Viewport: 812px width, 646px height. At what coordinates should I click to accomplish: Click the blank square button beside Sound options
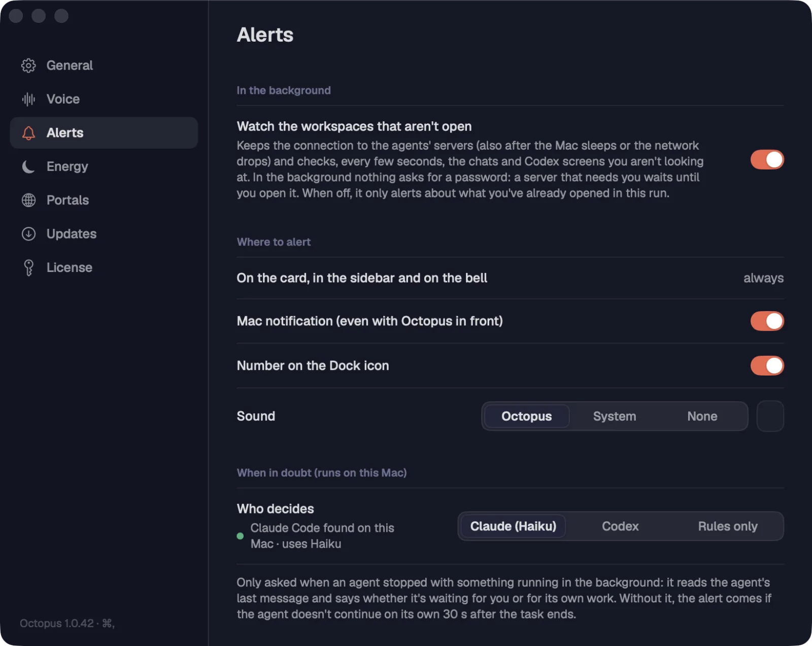(770, 416)
